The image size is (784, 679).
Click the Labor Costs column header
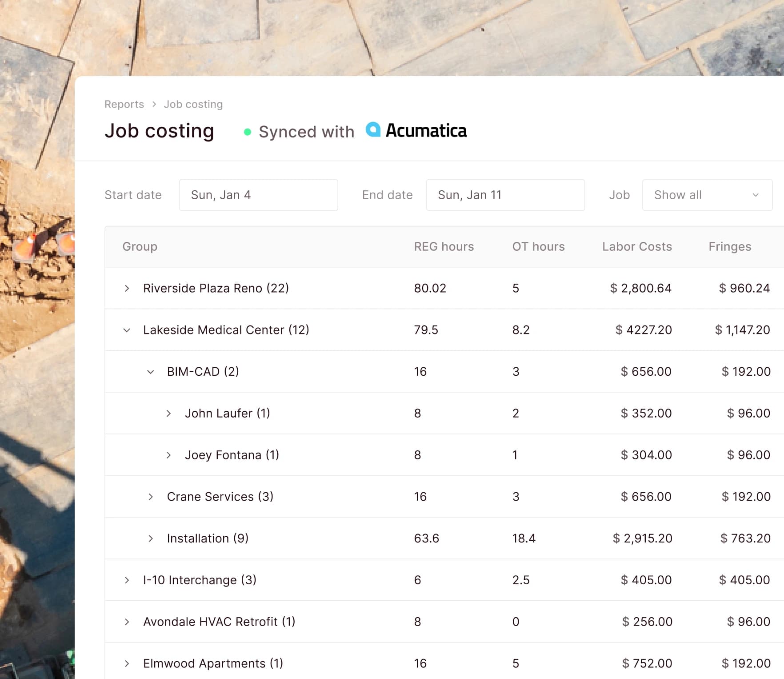pyautogui.click(x=637, y=246)
